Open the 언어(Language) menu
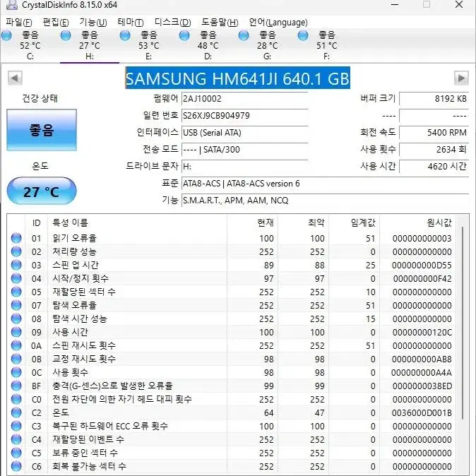 pyautogui.click(x=278, y=23)
